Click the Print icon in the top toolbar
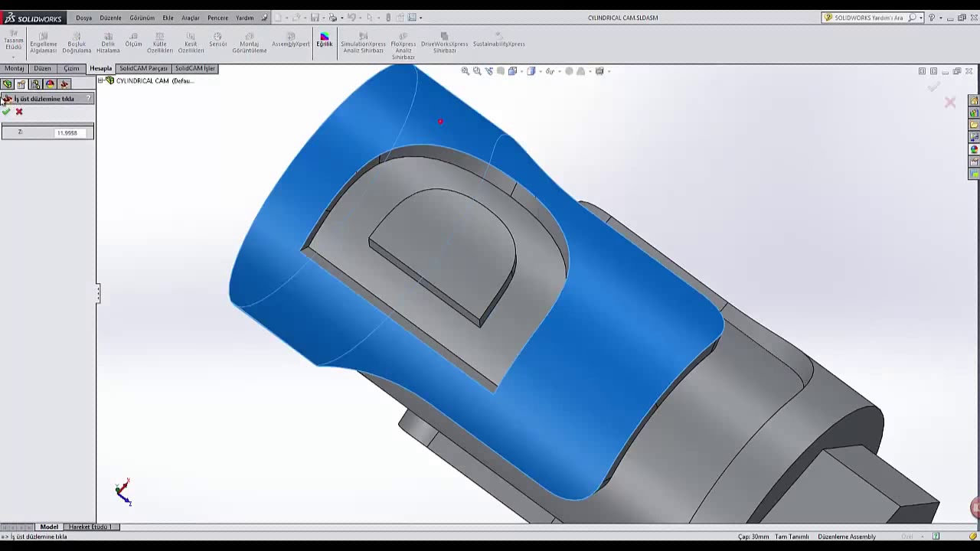Screen dimensions: 980x551 click(333, 18)
